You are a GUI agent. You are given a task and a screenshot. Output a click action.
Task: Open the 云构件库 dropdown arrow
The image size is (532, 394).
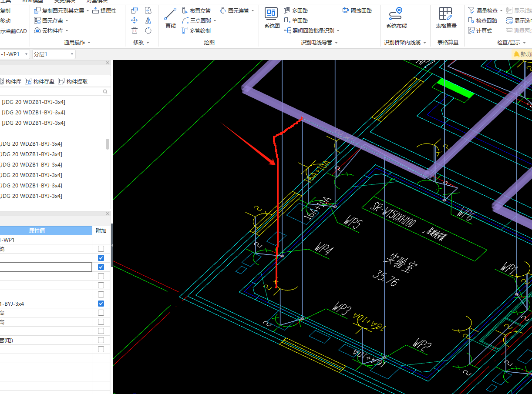[67, 31]
